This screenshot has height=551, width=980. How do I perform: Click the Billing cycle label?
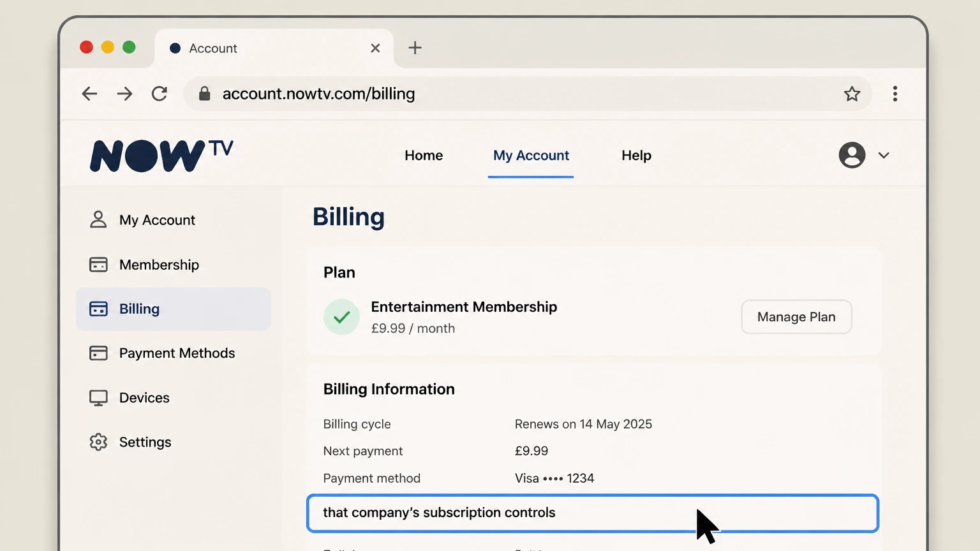tap(357, 424)
